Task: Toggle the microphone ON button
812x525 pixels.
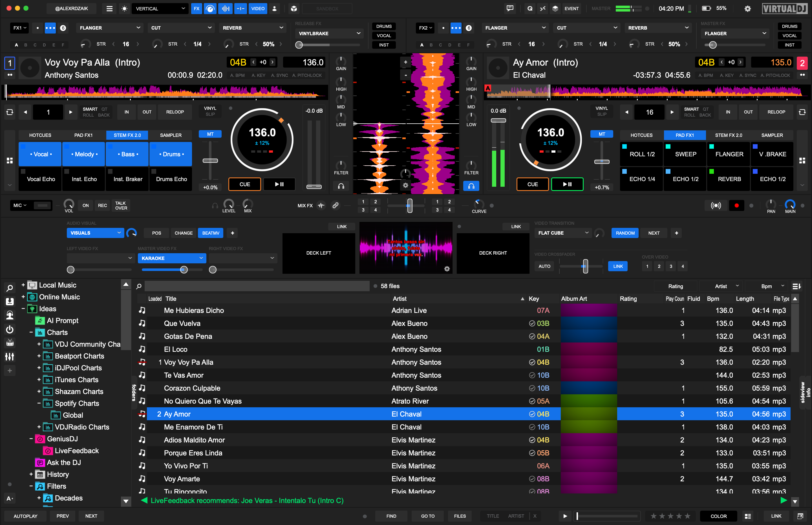Action: [x=85, y=205]
